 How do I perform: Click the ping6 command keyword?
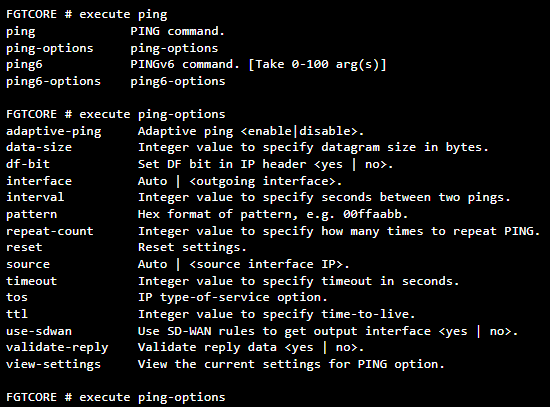coord(24,65)
